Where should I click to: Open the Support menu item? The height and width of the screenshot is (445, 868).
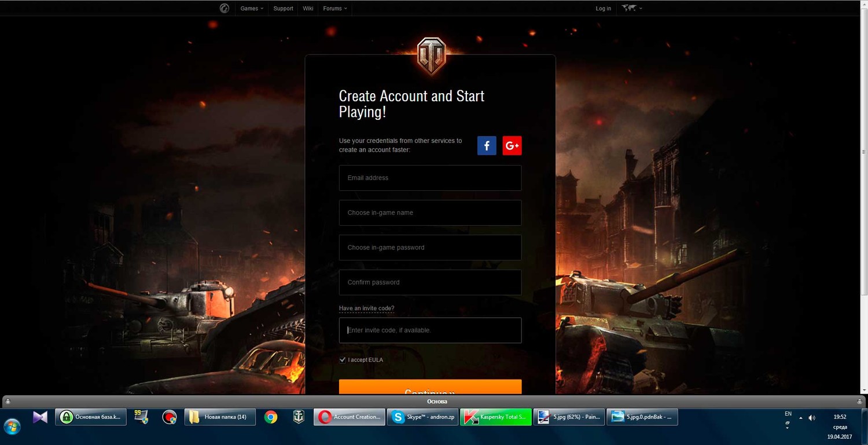click(283, 9)
